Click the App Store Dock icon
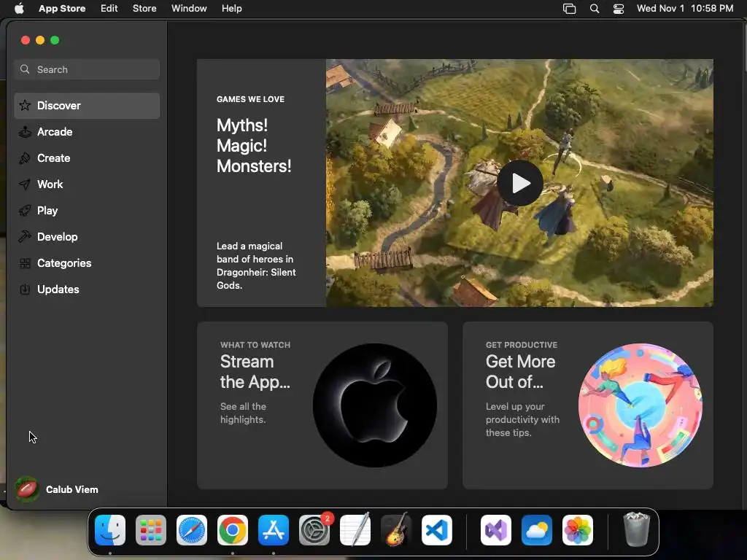 [x=274, y=530]
